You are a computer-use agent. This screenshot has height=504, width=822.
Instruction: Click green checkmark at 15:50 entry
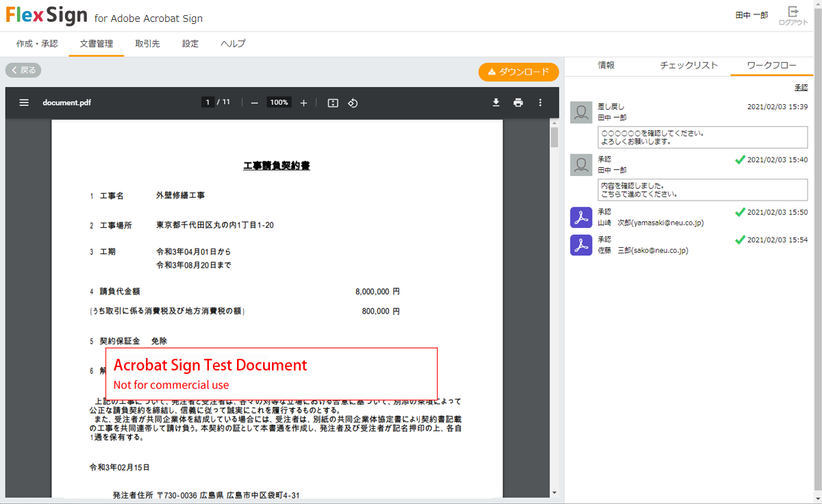coord(740,212)
